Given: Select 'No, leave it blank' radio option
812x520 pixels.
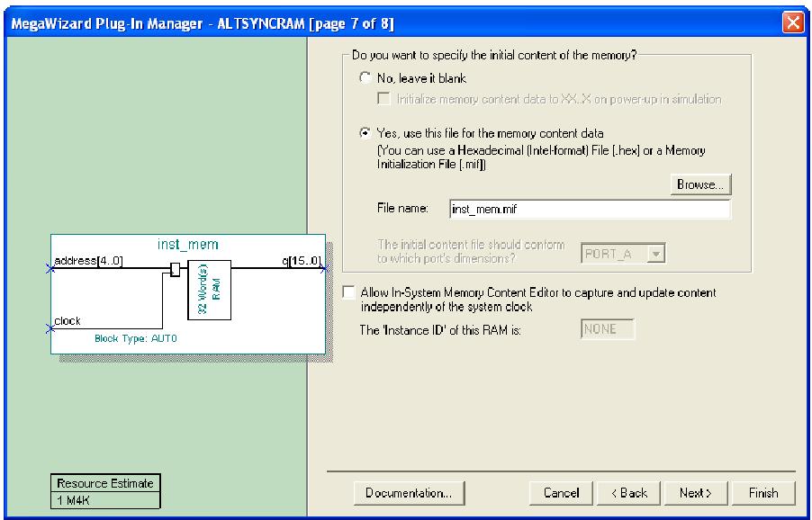Looking at the screenshot, I should click(365, 78).
